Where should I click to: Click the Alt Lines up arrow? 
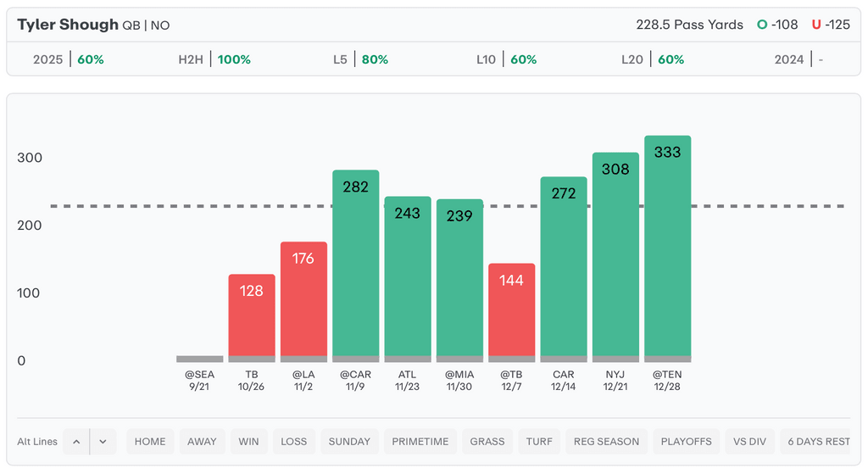click(x=76, y=442)
